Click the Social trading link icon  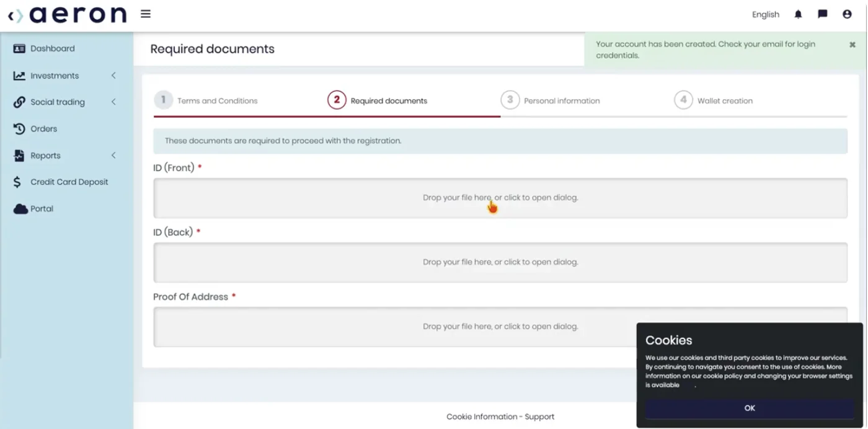[x=19, y=102]
